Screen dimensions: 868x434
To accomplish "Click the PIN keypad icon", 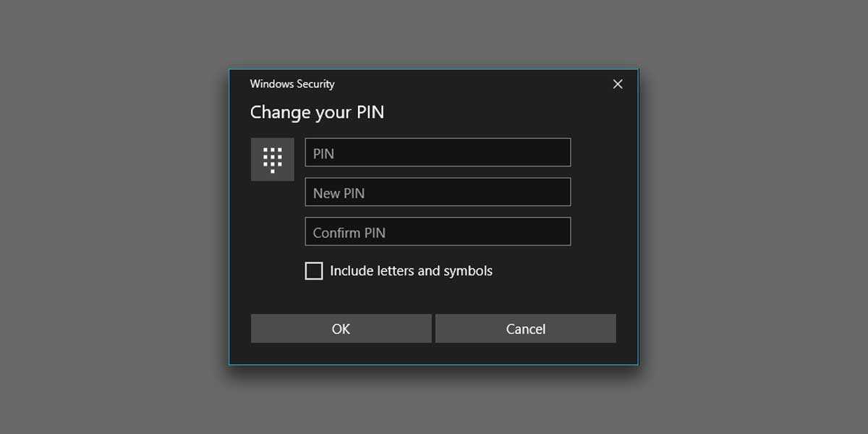I will [x=272, y=159].
